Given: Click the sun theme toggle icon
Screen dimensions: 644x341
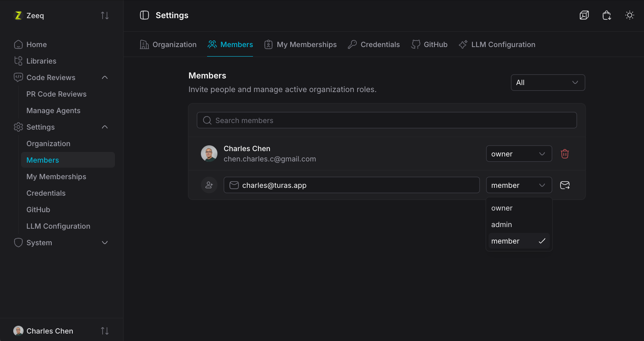Looking at the screenshot, I should (630, 15).
